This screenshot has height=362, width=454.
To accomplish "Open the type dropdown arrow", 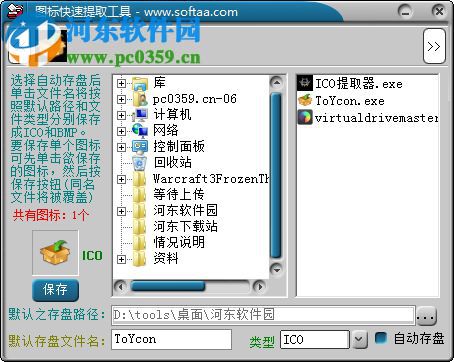I will [359, 340].
